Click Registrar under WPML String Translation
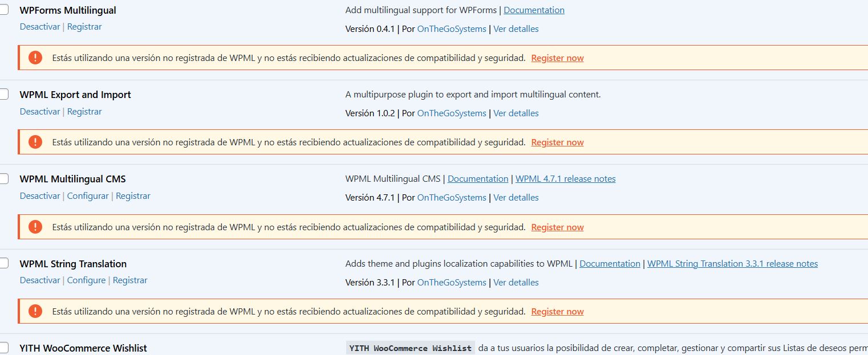This screenshot has height=355, width=868. click(x=130, y=280)
